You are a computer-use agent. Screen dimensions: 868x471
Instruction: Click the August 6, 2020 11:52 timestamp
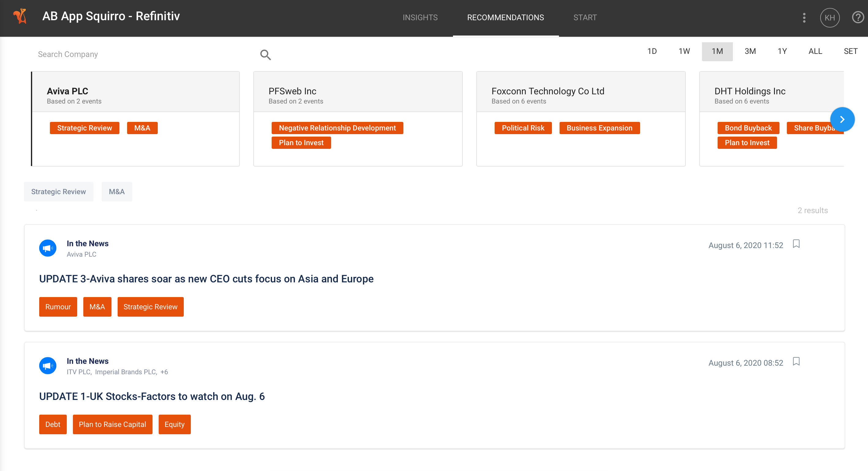(745, 245)
